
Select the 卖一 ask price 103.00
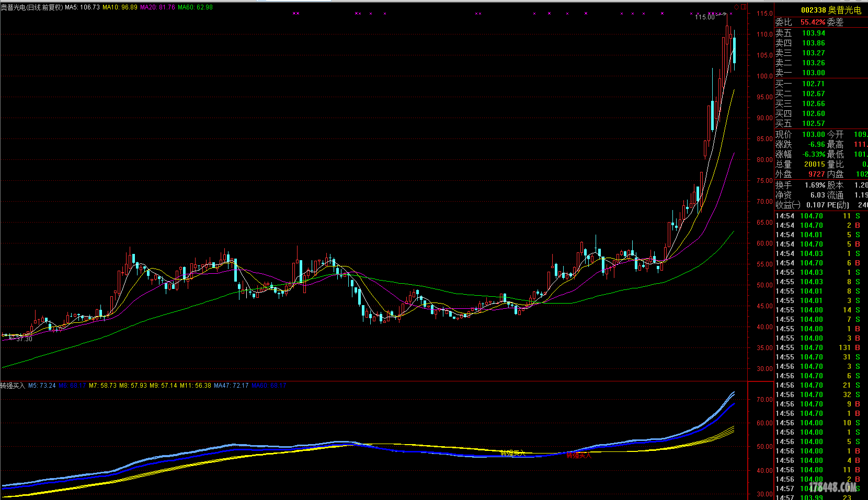[813, 73]
